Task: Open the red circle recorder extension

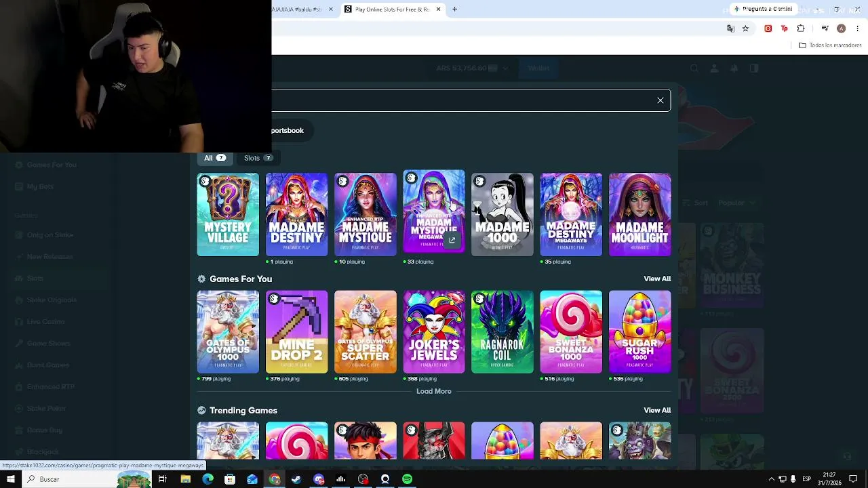Action: point(768,28)
